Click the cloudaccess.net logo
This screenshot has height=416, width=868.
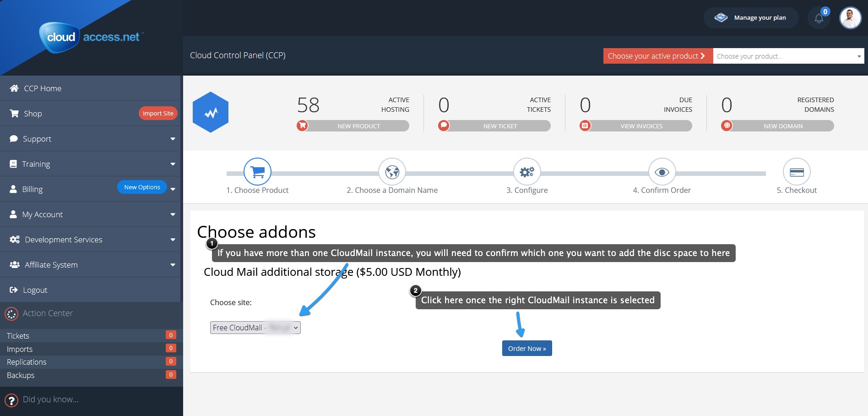pyautogui.click(x=91, y=37)
